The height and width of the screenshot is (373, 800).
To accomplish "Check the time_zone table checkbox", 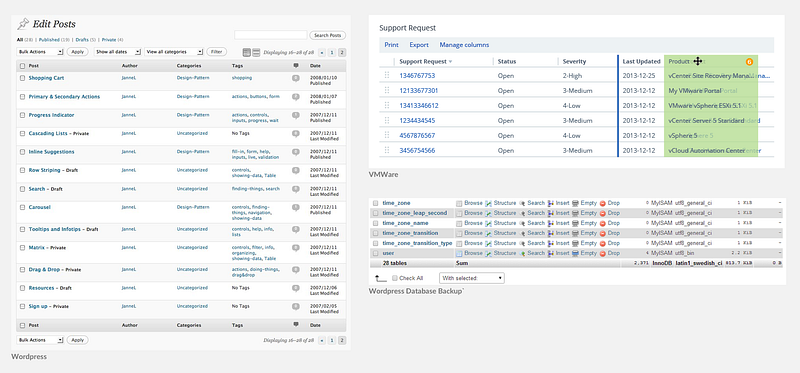I will 376,203.
